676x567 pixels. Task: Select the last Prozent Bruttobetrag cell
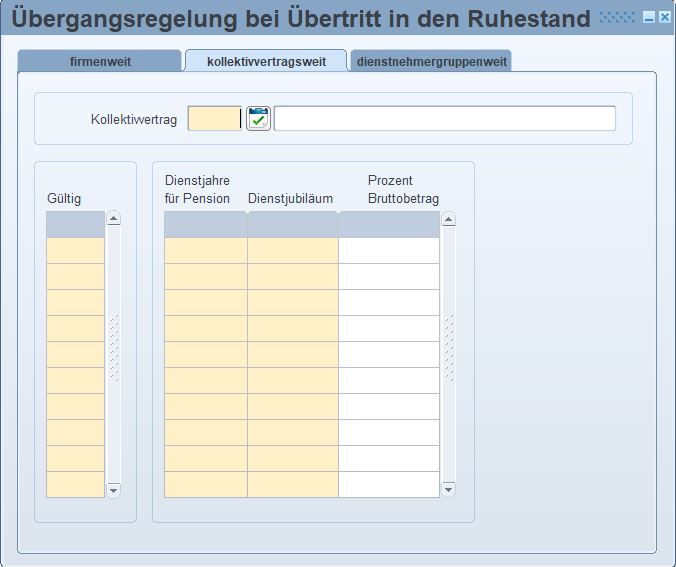388,484
